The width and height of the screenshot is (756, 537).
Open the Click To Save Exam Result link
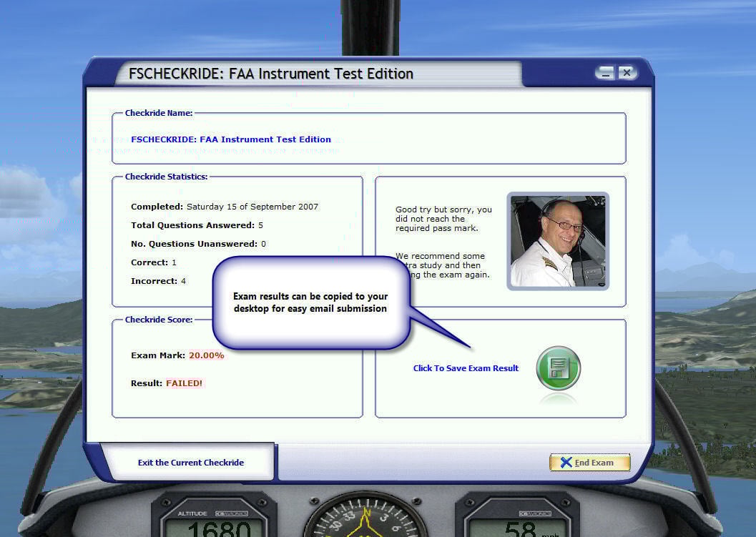[466, 368]
